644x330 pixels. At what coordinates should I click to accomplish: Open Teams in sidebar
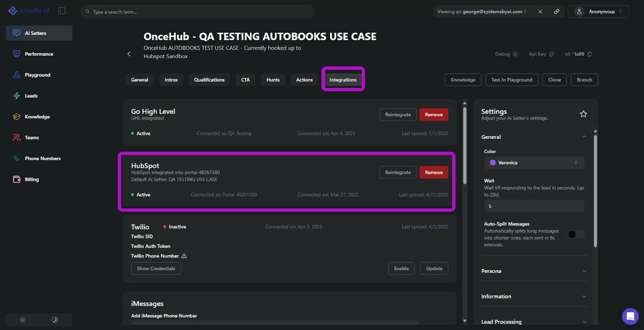coord(39,138)
